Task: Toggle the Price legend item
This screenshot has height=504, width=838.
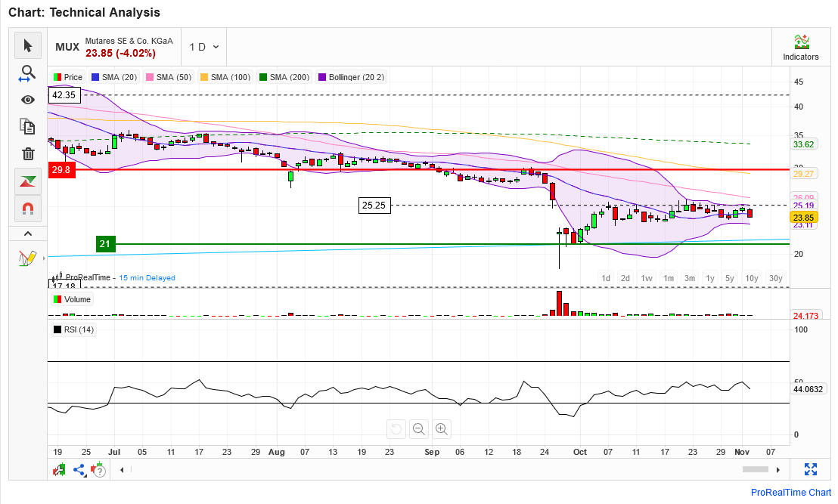Action: 68,77
